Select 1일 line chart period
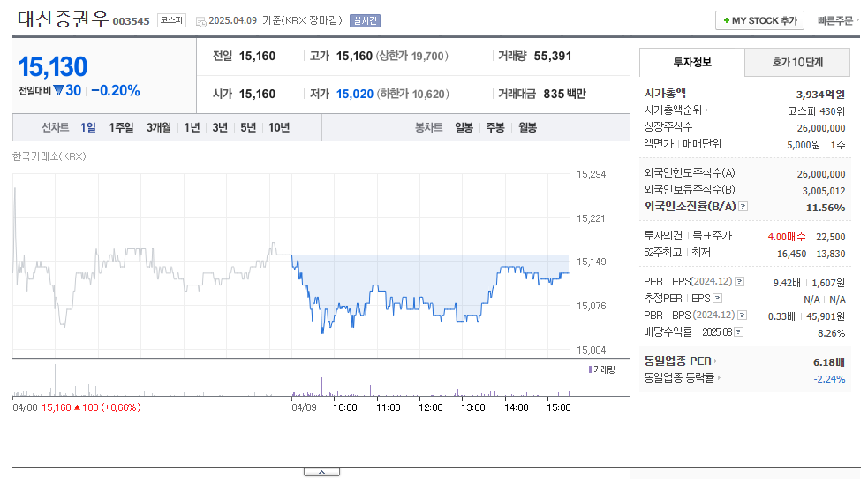The image size is (868, 479). (88, 127)
